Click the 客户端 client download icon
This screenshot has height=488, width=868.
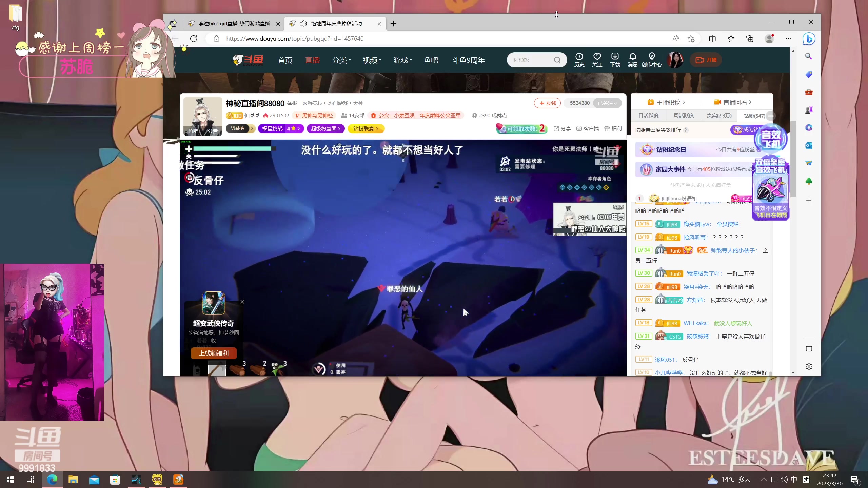point(588,129)
